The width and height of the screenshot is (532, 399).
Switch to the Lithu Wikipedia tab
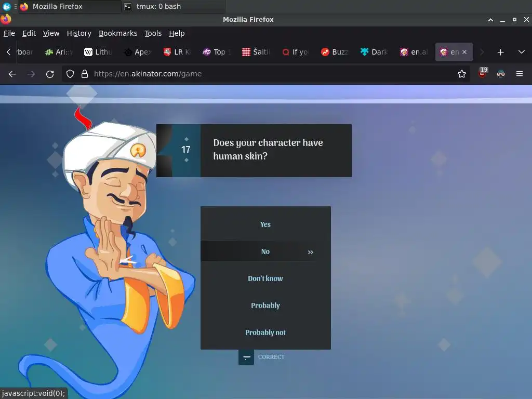click(x=98, y=52)
